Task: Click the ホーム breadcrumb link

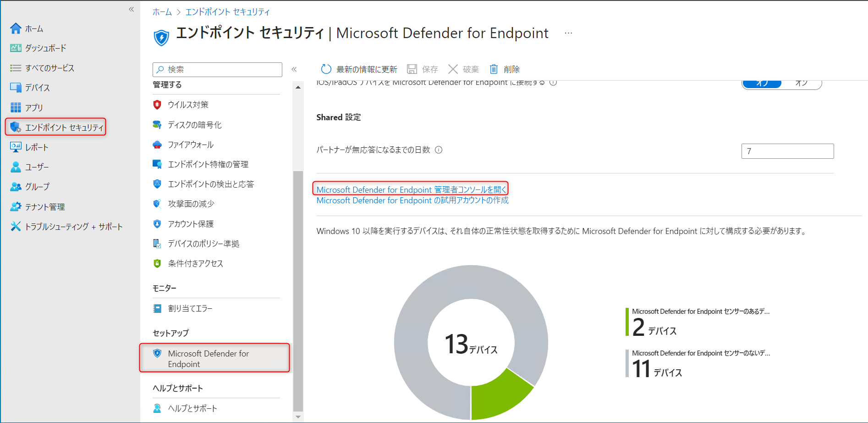Action: click(162, 12)
